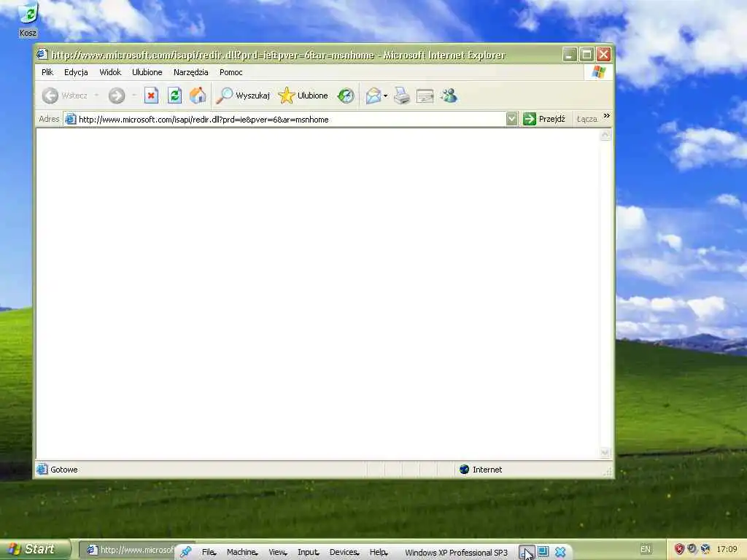The image size is (747, 560).
Task: Open the Ulubione menu in menu bar
Action: coord(147,72)
